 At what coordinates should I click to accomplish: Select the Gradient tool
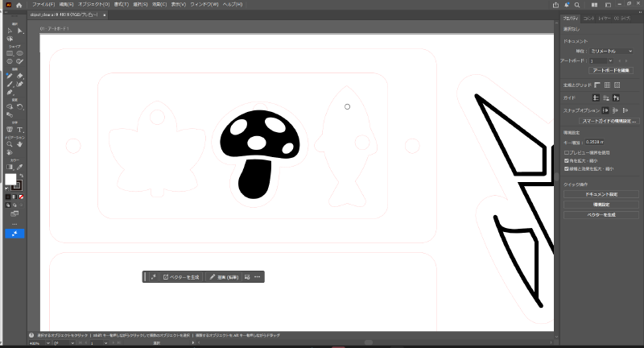point(10,168)
